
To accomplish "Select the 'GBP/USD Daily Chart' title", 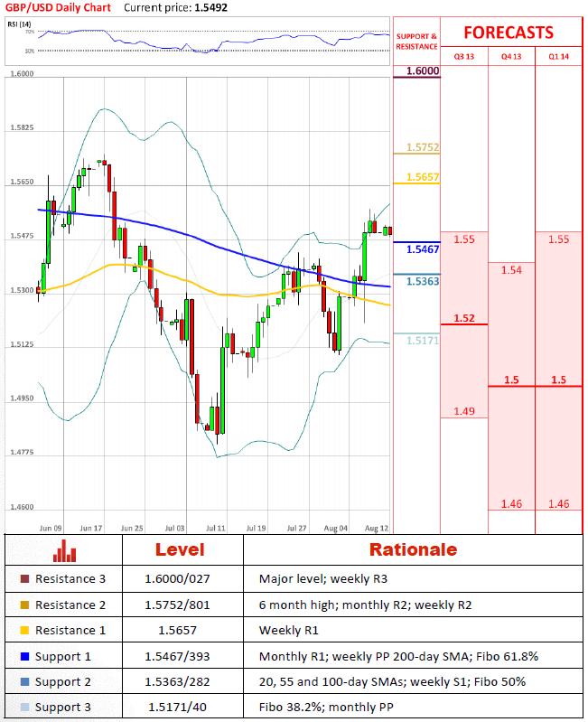I will pos(58,8).
